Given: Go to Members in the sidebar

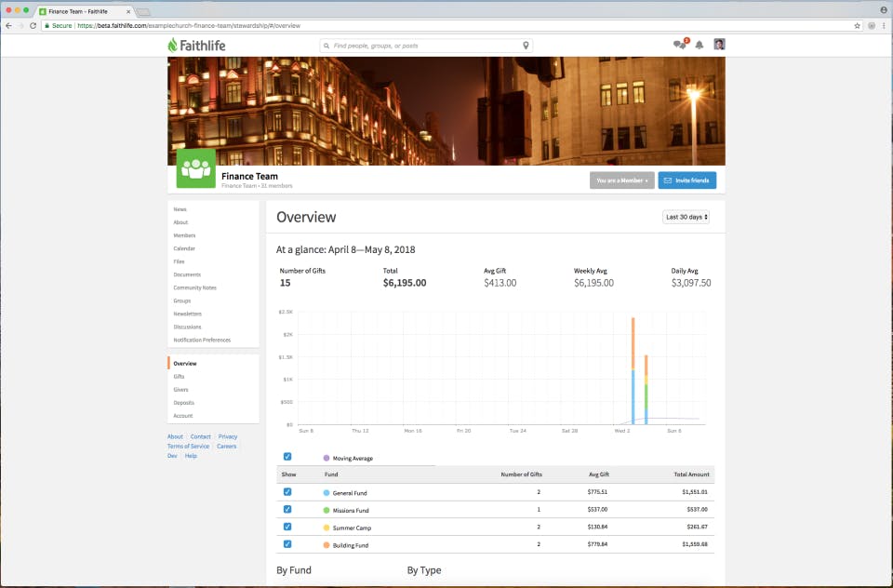Looking at the screenshot, I should [x=184, y=236].
